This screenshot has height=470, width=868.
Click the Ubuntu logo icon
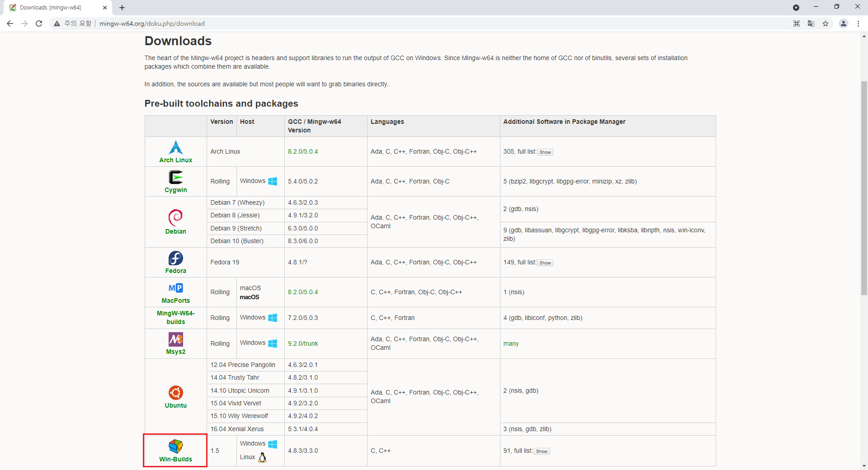pyautogui.click(x=175, y=393)
